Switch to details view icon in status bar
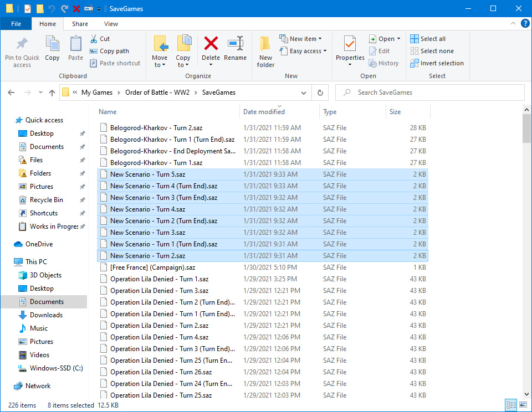Viewport: 532px width, 412px height. [511, 405]
